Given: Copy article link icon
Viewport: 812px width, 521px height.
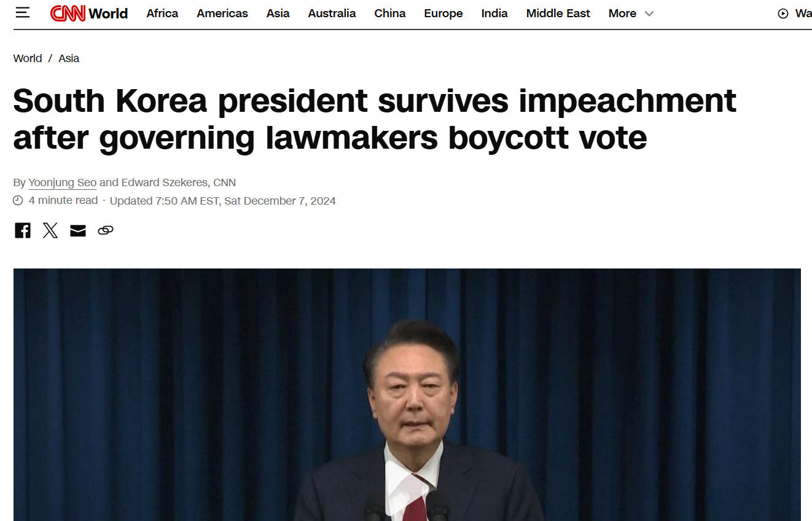Looking at the screenshot, I should point(106,230).
